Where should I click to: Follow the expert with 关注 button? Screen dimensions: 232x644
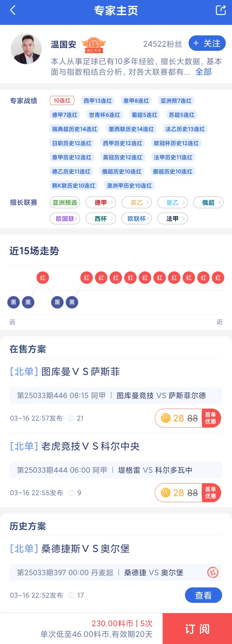[207, 43]
